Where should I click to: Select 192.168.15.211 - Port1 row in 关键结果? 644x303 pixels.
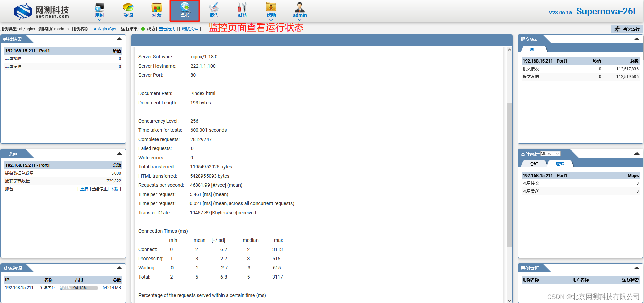pos(63,51)
